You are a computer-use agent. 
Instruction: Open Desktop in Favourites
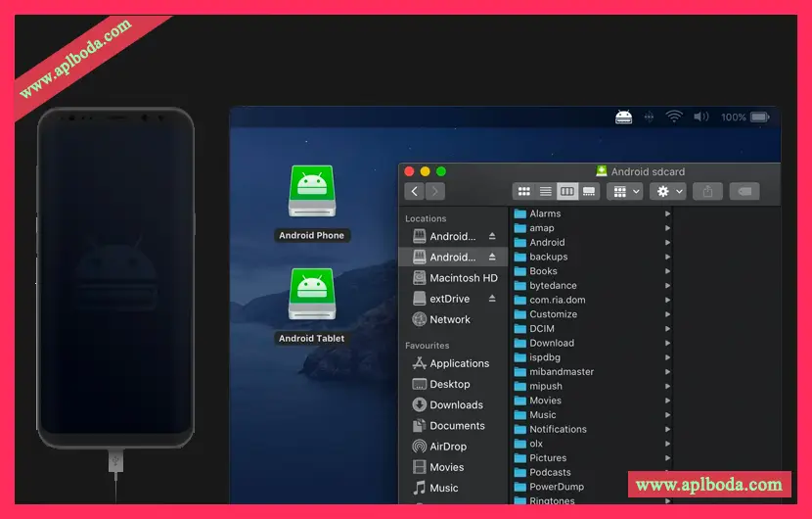pos(453,384)
